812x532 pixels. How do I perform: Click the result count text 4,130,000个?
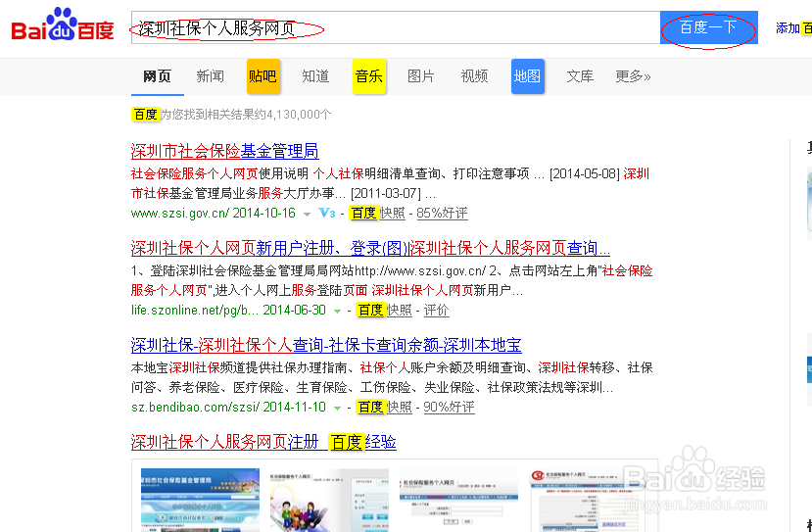click(x=299, y=114)
